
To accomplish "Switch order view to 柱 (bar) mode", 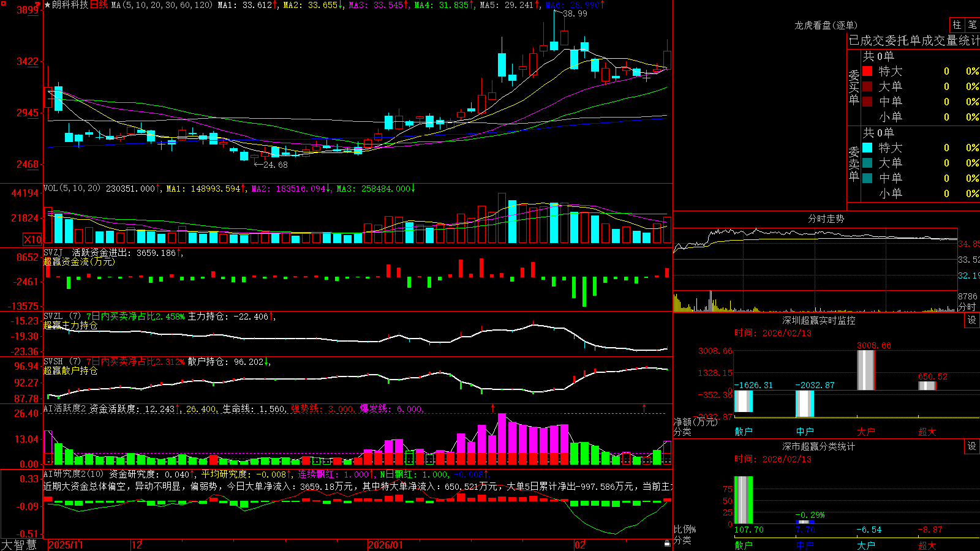I will tap(957, 24).
